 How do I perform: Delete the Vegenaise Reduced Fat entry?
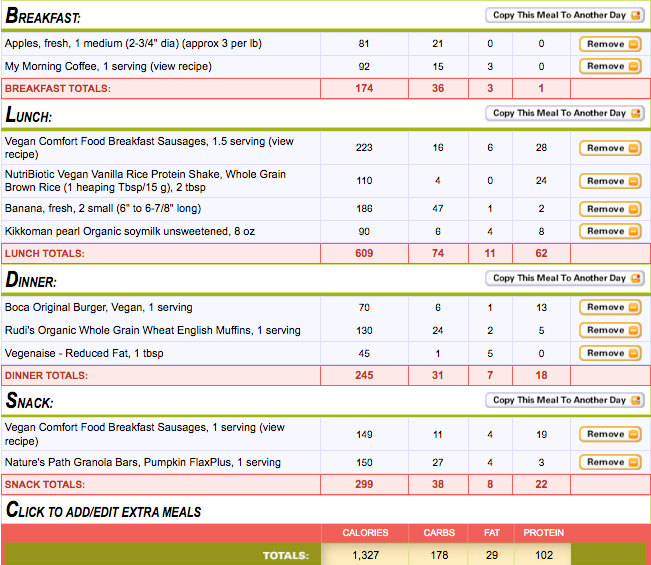(x=610, y=353)
